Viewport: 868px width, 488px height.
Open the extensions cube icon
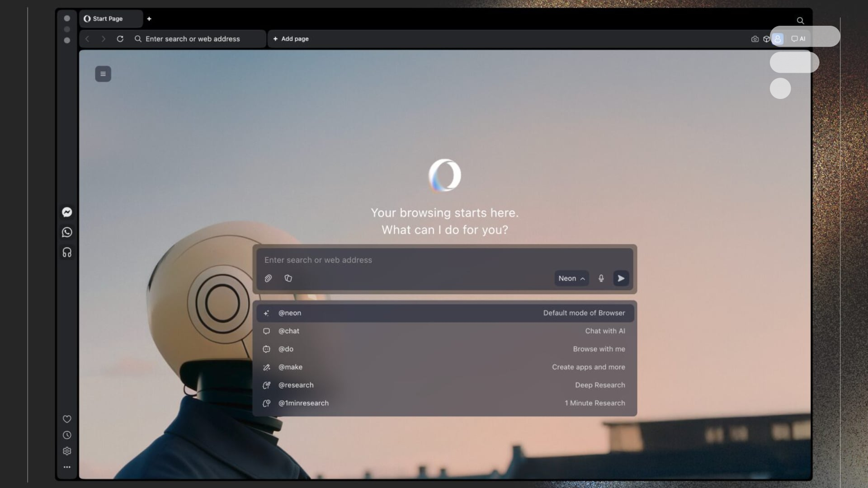767,39
